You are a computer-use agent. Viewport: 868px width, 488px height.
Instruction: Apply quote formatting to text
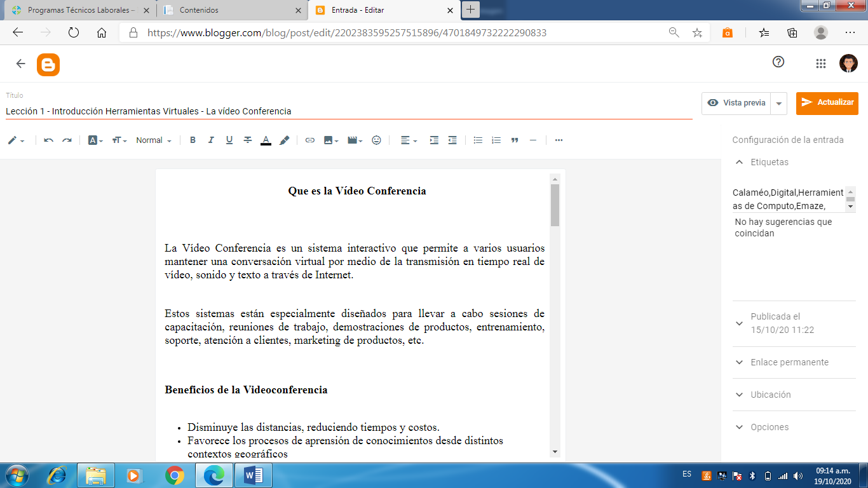point(515,140)
